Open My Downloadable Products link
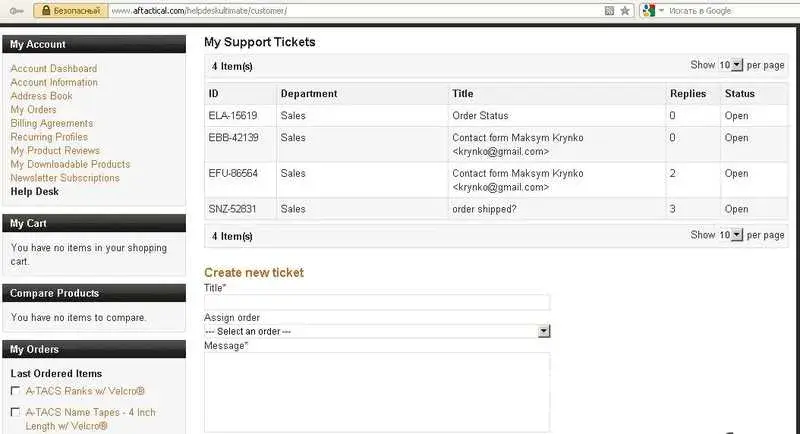Screen dimensions: 800x434 [x=70, y=164]
